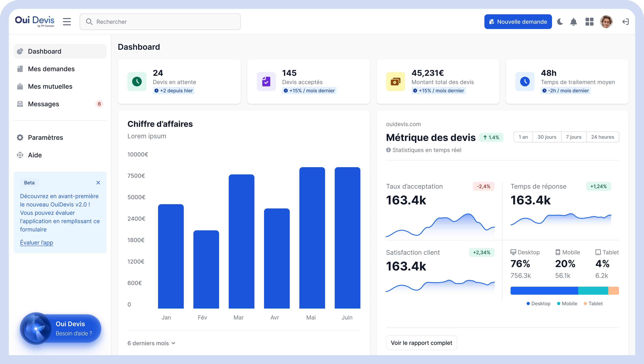Open the user avatar profile menu

606,22
